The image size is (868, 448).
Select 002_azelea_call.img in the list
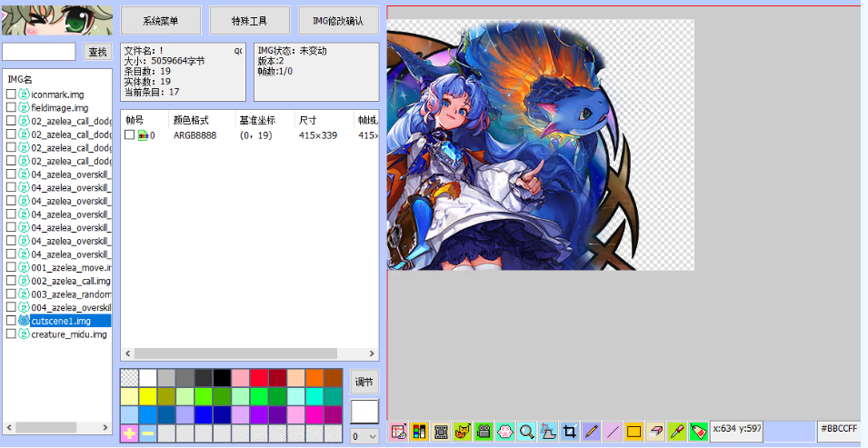tap(71, 281)
